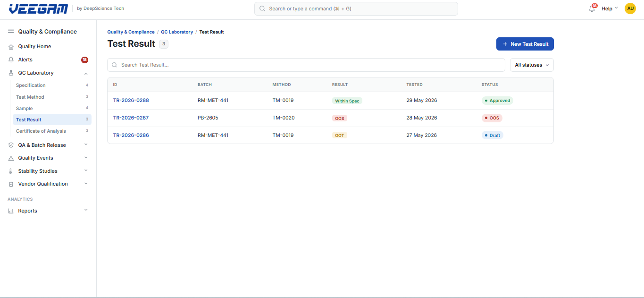This screenshot has width=644, height=298.
Task: Click the Approved status badge
Action: 497,101
